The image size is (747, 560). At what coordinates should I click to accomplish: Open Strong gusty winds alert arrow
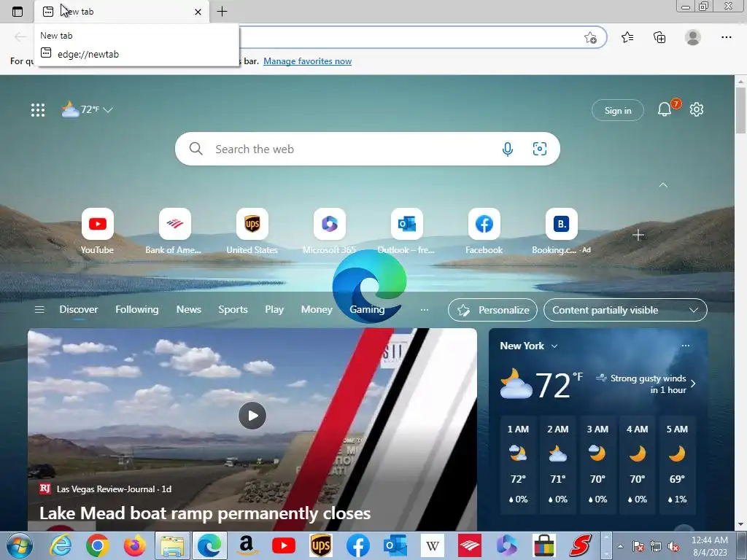click(693, 384)
